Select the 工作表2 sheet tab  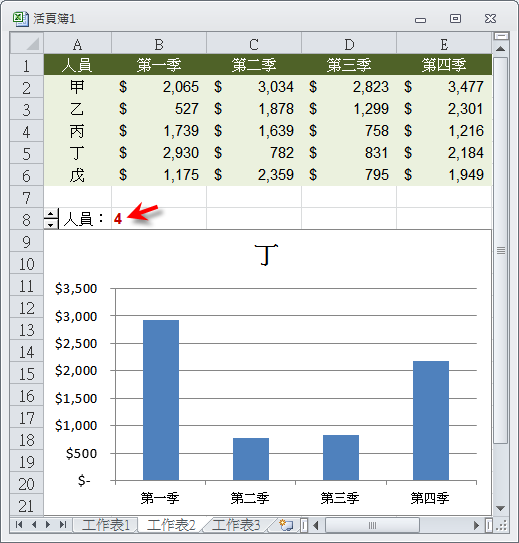(171, 525)
